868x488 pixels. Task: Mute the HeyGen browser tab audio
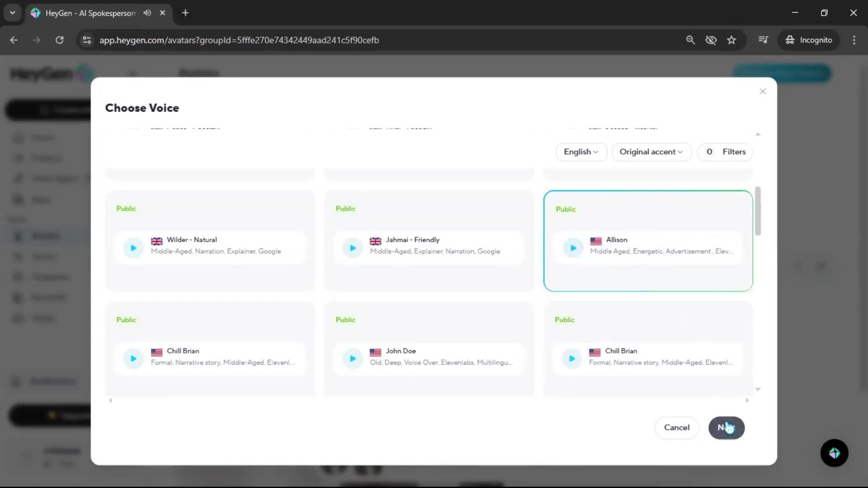[x=147, y=13]
